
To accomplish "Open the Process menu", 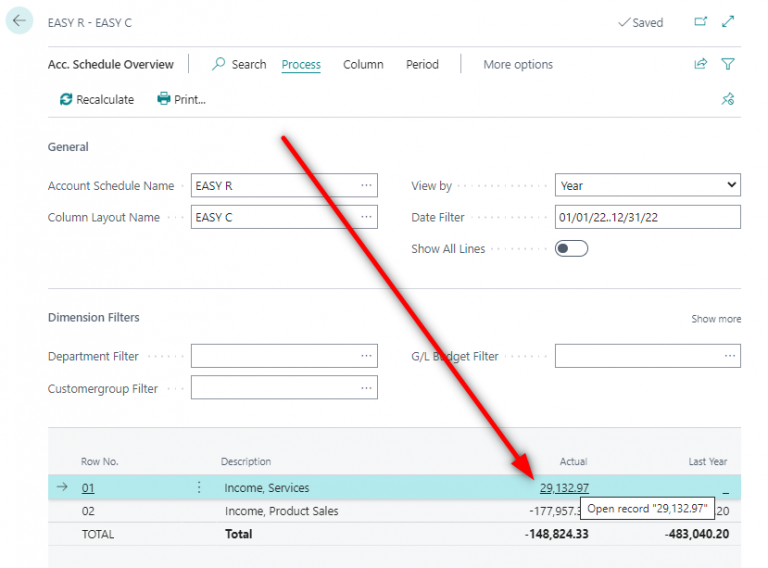I will click(301, 65).
